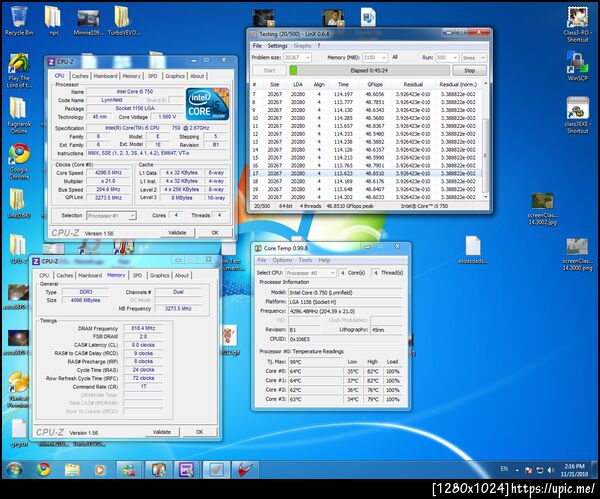This screenshot has width=600, height=499.
Task: Open the File menu in LinX
Action: [x=257, y=46]
